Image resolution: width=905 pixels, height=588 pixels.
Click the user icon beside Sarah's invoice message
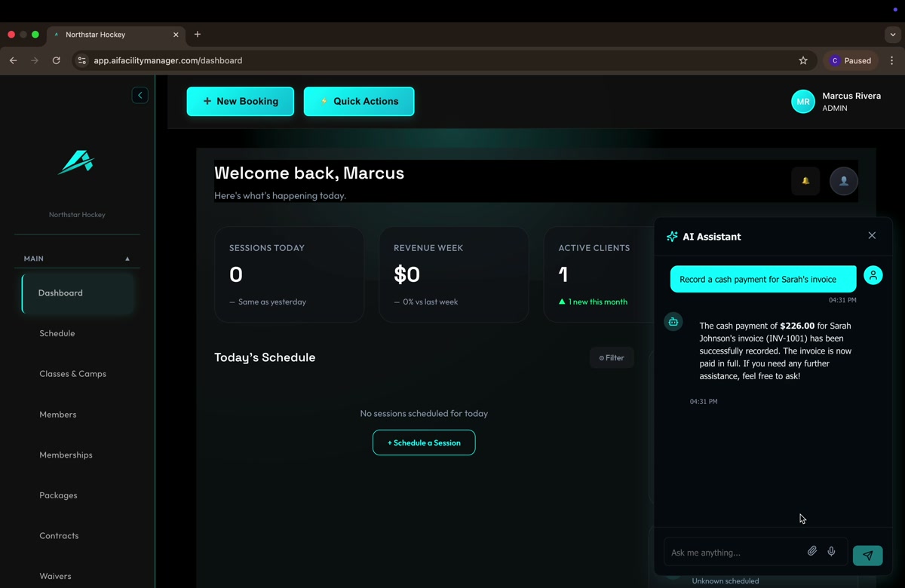[x=873, y=275]
